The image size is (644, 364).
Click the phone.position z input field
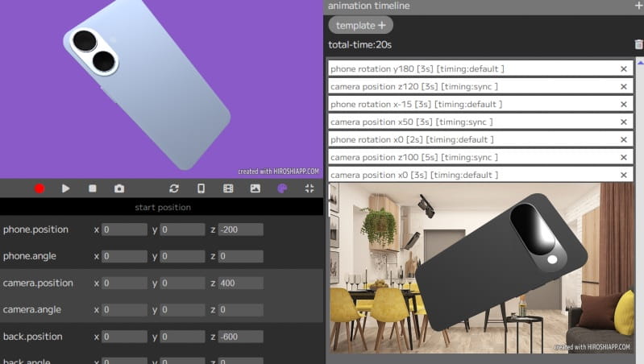(240, 230)
